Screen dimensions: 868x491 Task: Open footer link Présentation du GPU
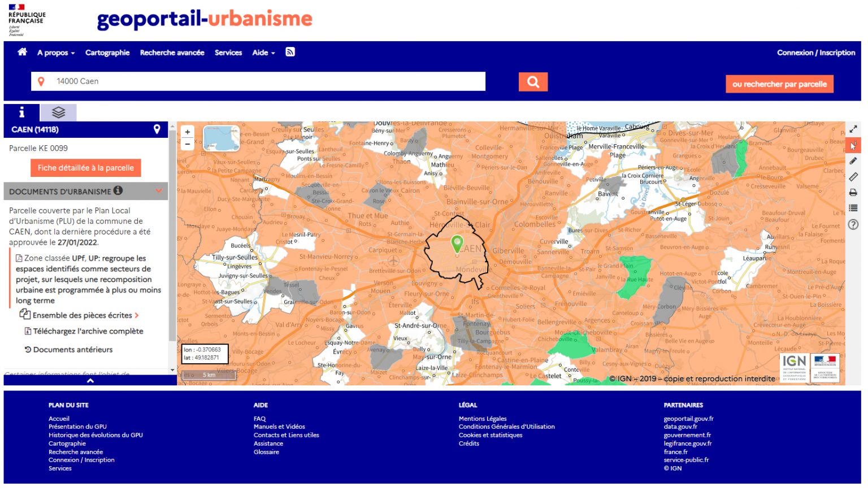point(77,427)
